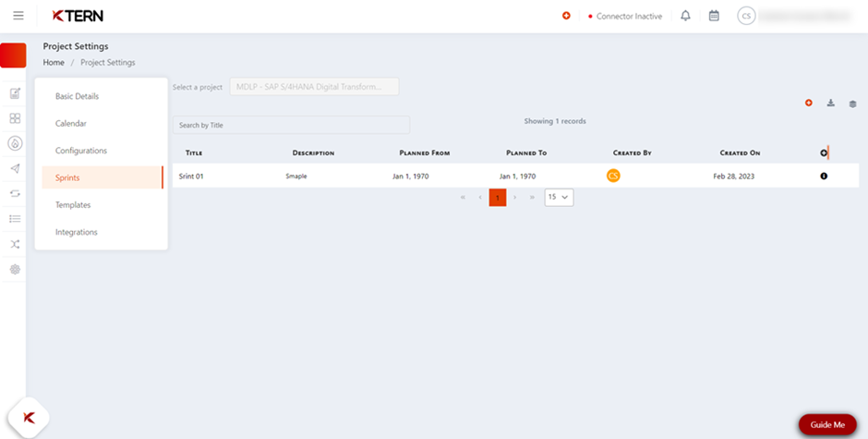Image resolution: width=868 pixels, height=439 pixels.
Task: Click the Search by Title field
Action: (x=291, y=125)
